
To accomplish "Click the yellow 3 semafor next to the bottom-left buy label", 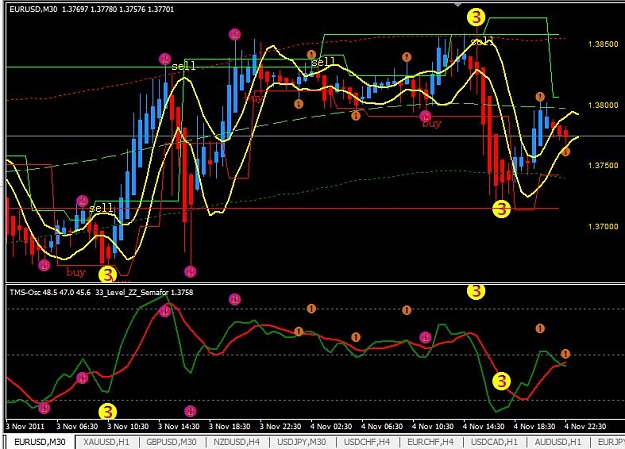I will coord(108,275).
